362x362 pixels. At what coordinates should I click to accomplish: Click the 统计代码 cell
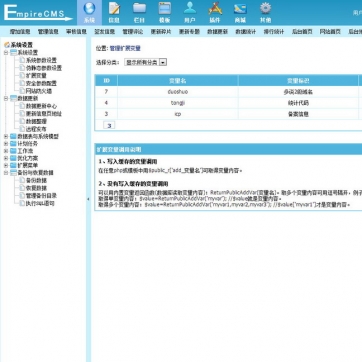tap(298, 103)
